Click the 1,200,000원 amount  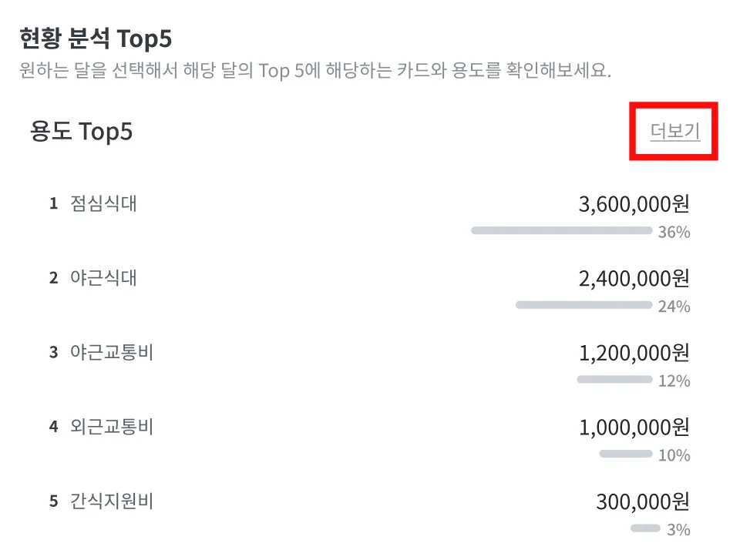point(634,353)
